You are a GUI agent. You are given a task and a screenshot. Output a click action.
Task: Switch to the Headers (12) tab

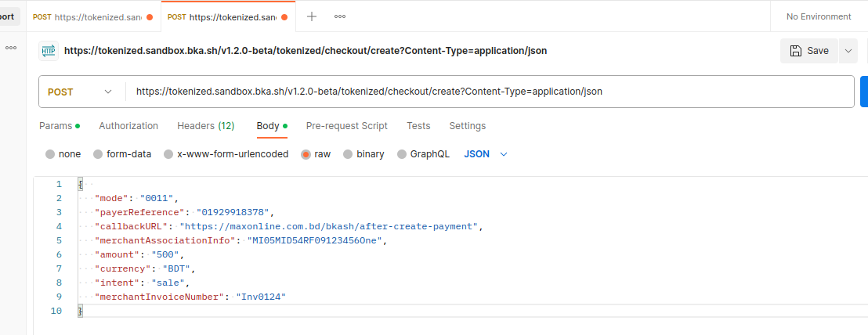point(205,126)
